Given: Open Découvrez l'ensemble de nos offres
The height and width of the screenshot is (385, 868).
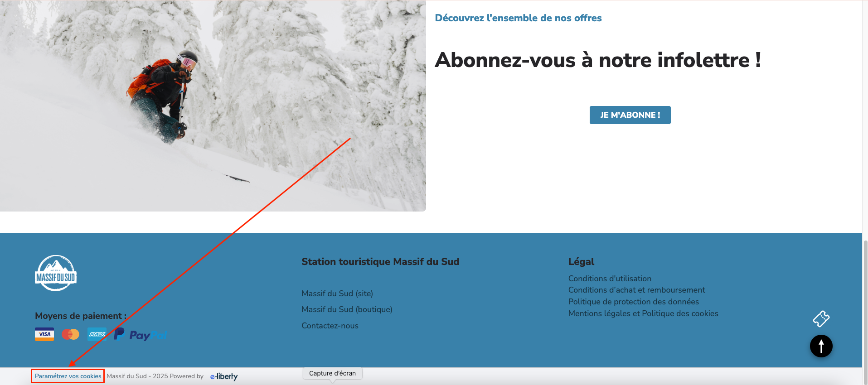Looking at the screenshot, I should pyautogui.click(x=518, y=18).
